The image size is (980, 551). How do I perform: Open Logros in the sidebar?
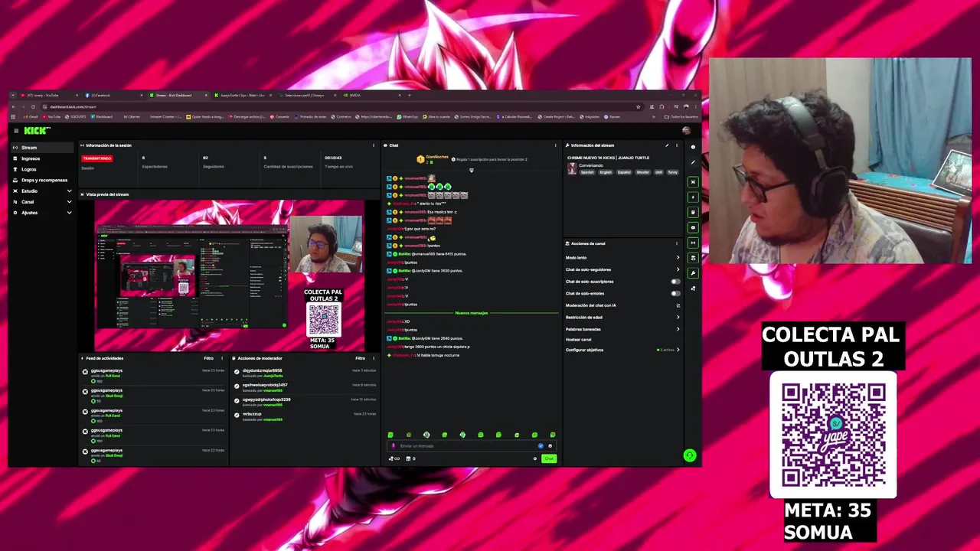coord(42,169)
